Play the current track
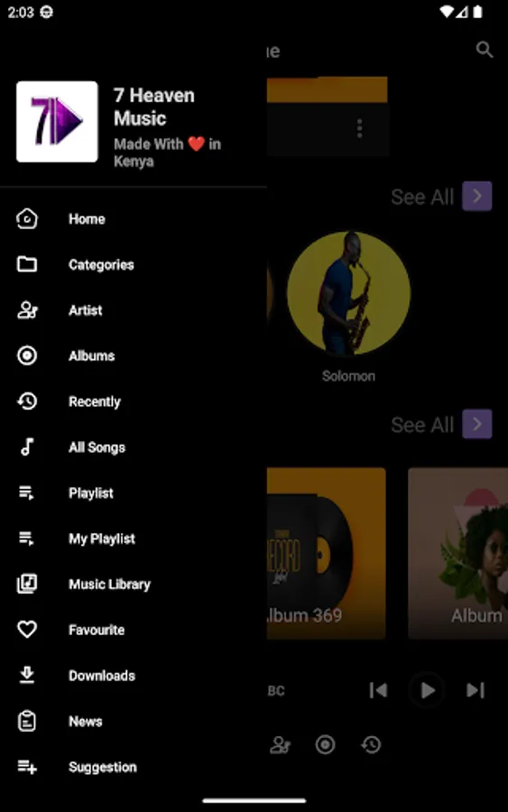Image resolution: width=508 pixels, height=812 pixels. coord(427,690)
